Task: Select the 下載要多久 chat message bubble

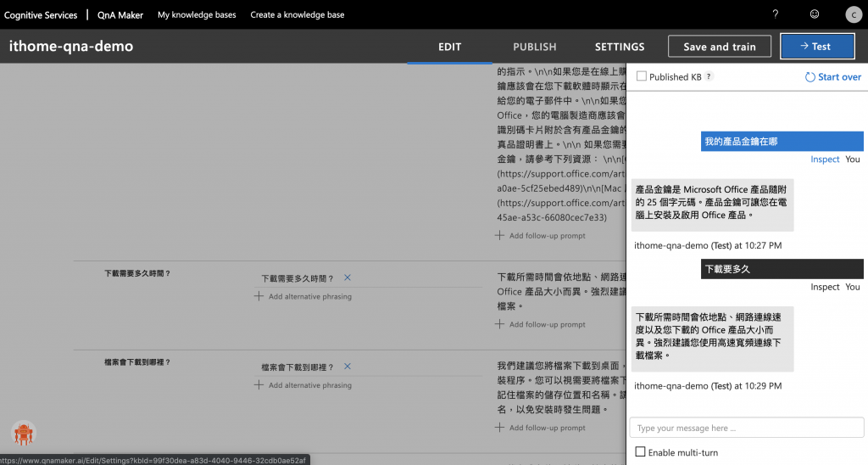Action: 782,269
